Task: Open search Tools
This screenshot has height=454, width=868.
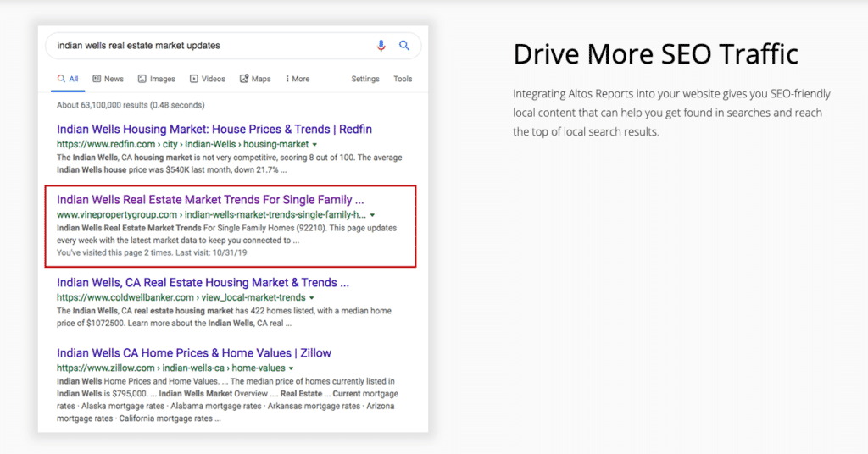Action: 403,79
